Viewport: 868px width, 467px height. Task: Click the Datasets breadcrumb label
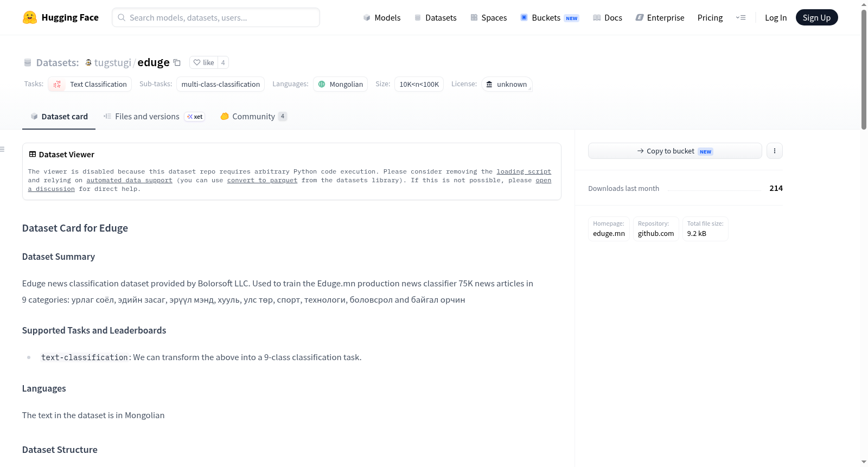tap(58, 62)
